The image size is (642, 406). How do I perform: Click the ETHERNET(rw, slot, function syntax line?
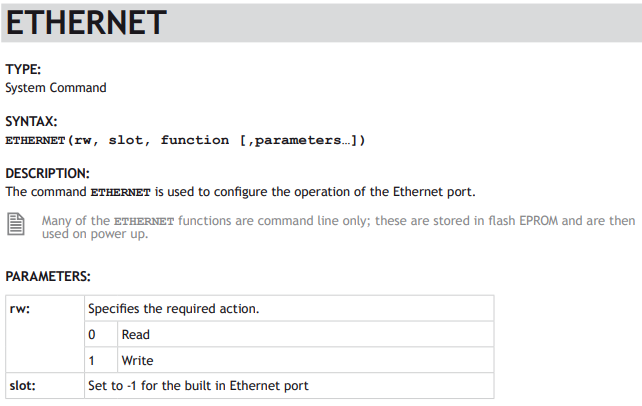pyautogui.click(x=185, y=140)
